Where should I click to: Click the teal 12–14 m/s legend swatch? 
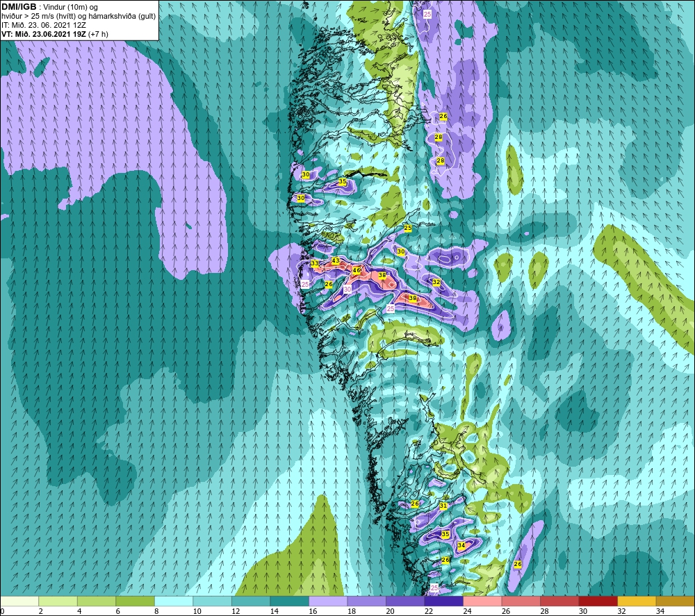[x=251, y=601]
